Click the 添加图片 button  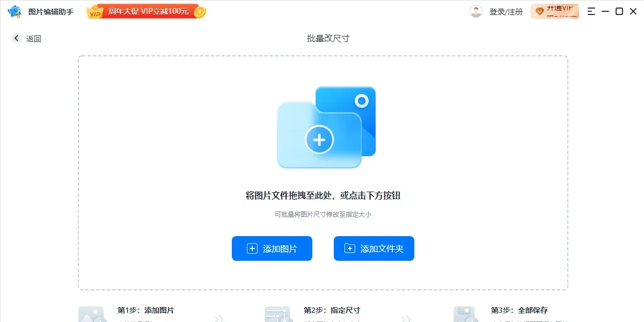[x=272, y=248]
